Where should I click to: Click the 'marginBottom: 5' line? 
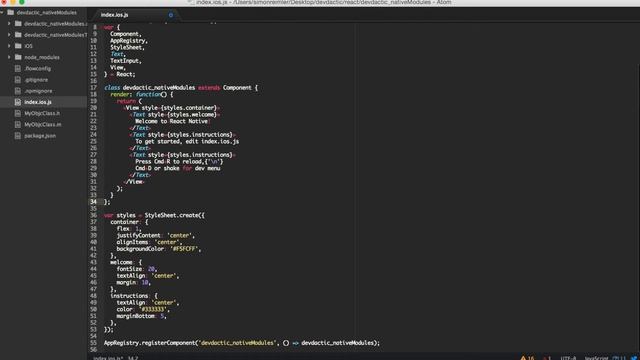click(x=141, y=316)
